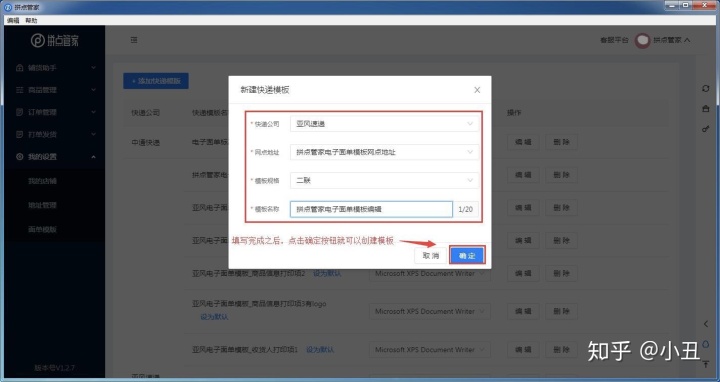This screenshot has width=720, height=382.
Task: Click the 操作 column header
Action: click(514, 112)
